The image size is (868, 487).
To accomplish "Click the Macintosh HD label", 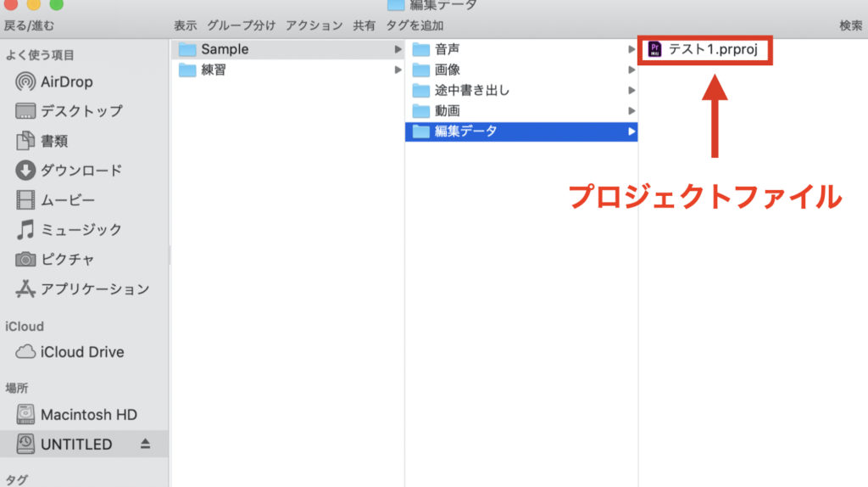I will (x=89, y=414).
